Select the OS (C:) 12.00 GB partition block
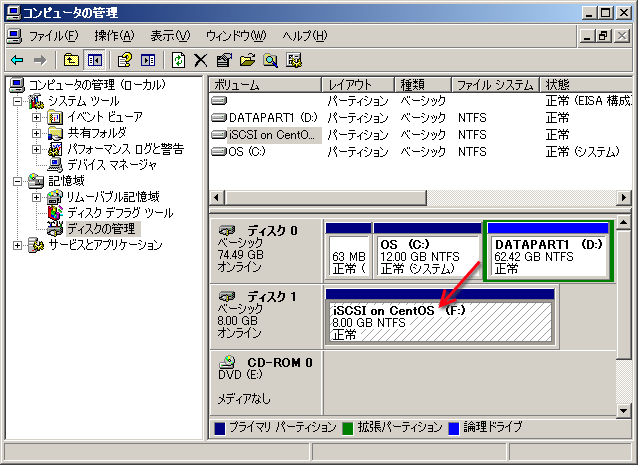Screen dimensions: 638x465 [427, 253]
